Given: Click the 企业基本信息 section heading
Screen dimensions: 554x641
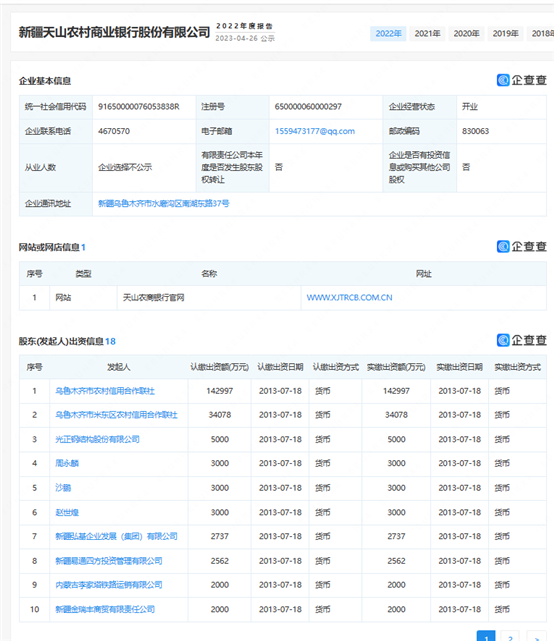Looking at the screenshot, I should pyautogui.click(x=45, y=81).
